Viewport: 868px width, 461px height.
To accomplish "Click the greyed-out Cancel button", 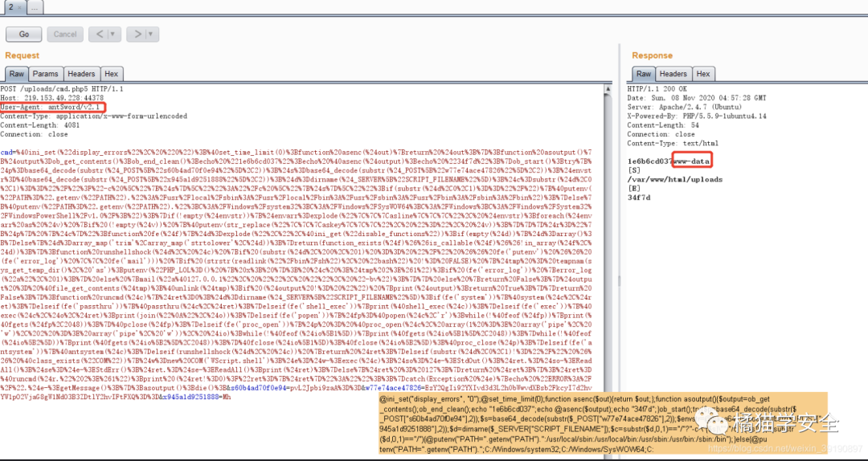I will [65, 35].
